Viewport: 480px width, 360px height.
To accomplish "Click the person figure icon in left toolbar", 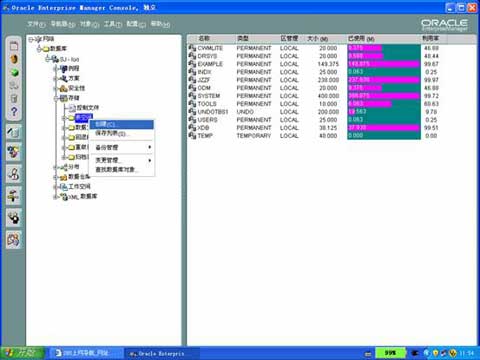I will (14, 174).
